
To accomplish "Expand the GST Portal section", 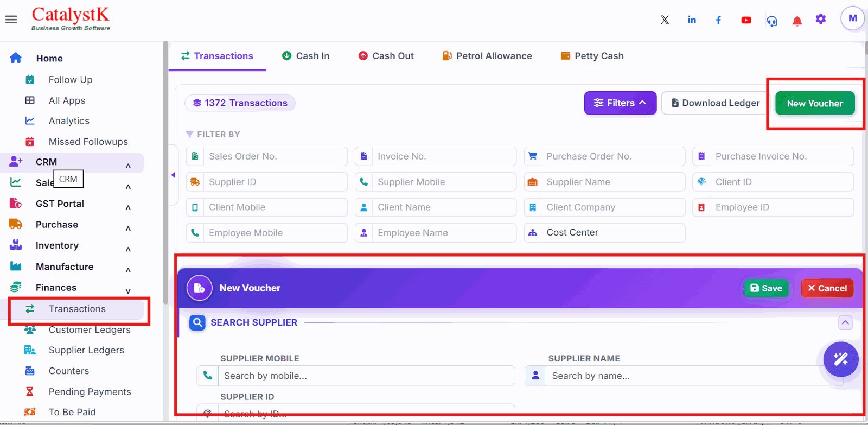I will (x=128, y=207).
